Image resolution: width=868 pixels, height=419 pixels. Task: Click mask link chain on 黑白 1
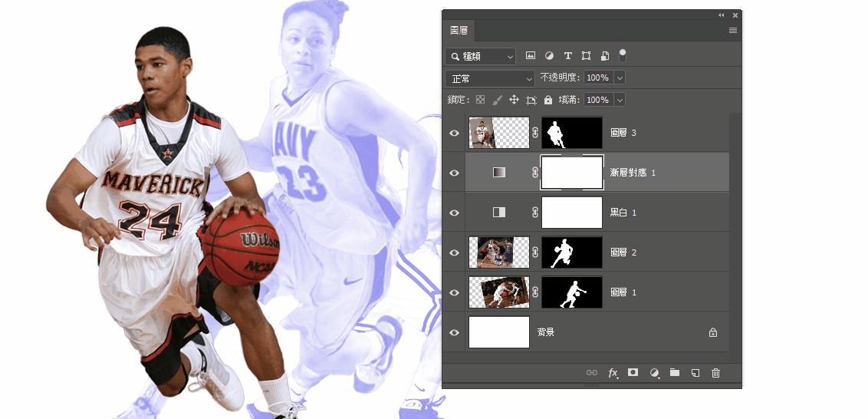tap(535, 213)
